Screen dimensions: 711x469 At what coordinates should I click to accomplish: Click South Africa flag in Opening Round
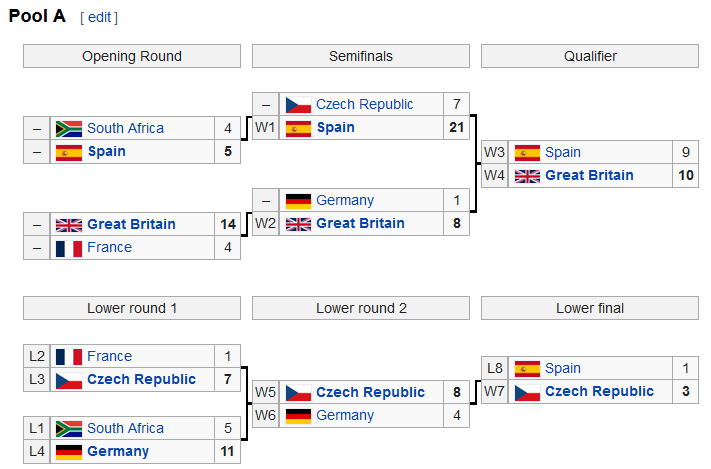68,128
